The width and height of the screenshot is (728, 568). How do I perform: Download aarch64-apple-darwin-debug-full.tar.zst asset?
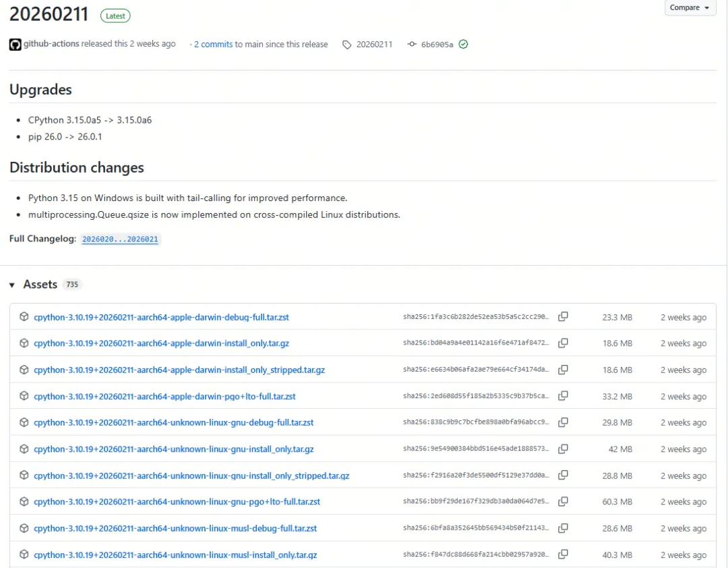[161, 317]
